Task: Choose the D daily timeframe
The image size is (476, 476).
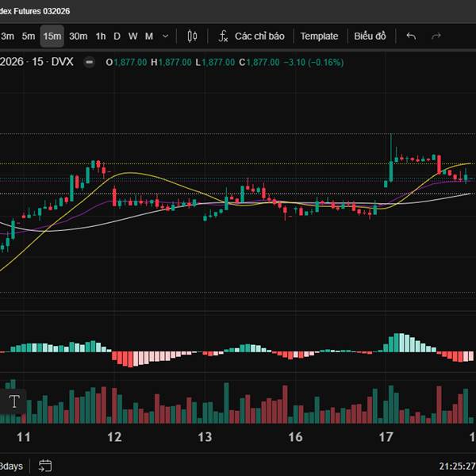Action: (x=117, y=36)
